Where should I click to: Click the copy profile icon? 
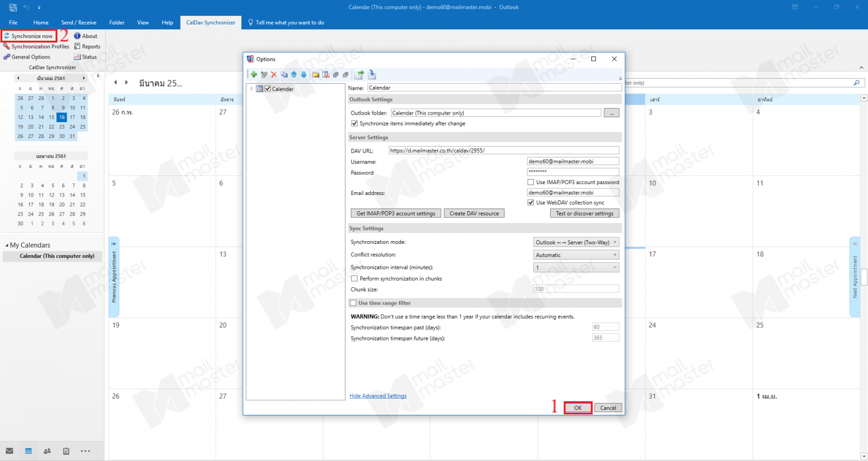(x=284, y=74)
